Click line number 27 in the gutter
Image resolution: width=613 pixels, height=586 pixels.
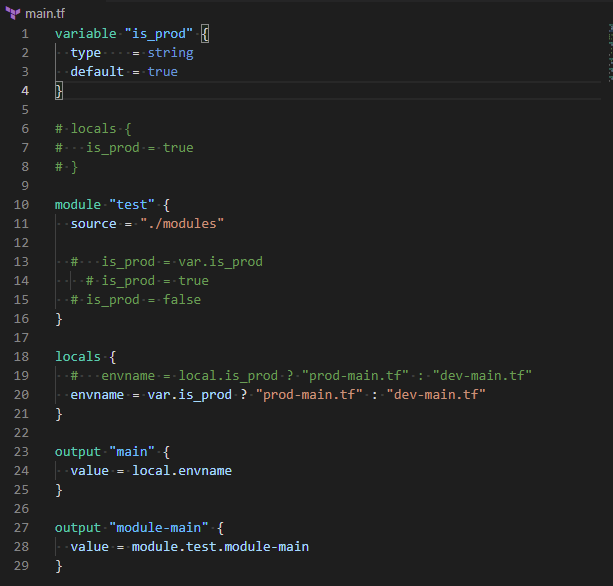coord(21,528)
